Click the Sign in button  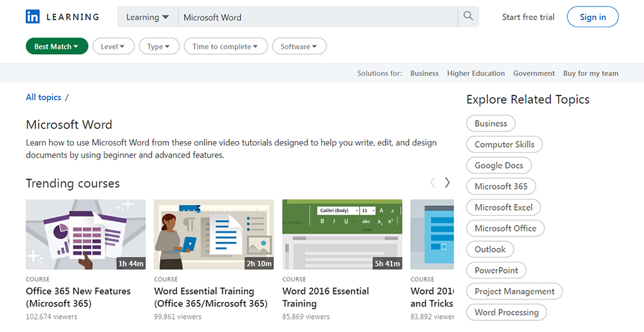[593, 17]
